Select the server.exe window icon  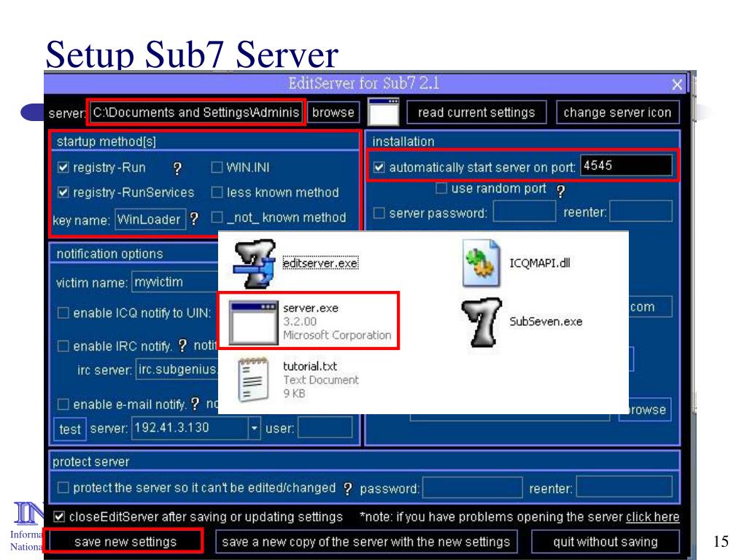pos(253,322)
